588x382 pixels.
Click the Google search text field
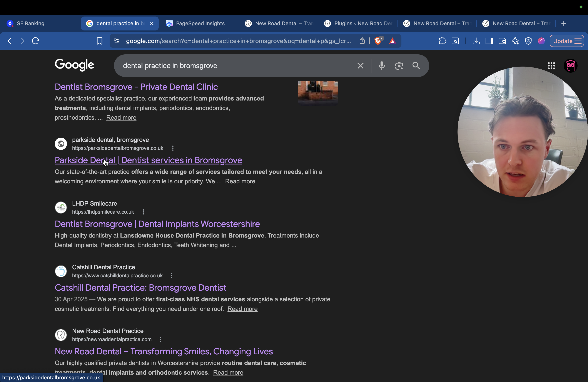[x=235, y=66]
